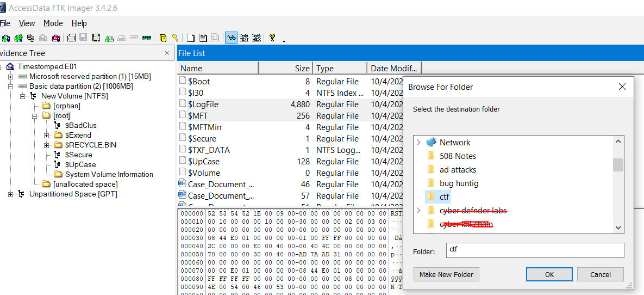644x295 pixels.
Task: Click the Obtain Protected Files safe icon
Action: [162, 38]
